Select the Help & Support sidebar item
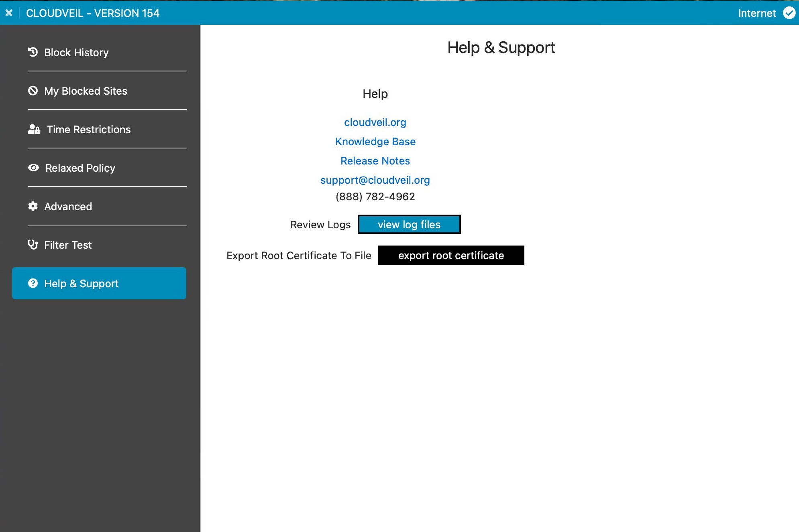The height and width of the screenshot is (532, 799). pyautogui.click(x=99, y=283)
